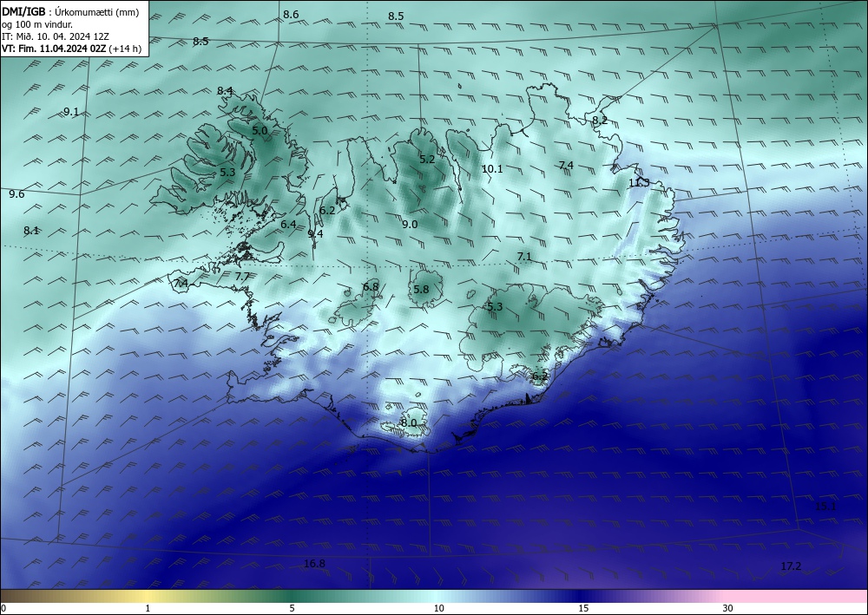868x615 pixels.
Task: Select the 11.3 value on the east coast
Action: pyautogui.click(x=639, y=182)
